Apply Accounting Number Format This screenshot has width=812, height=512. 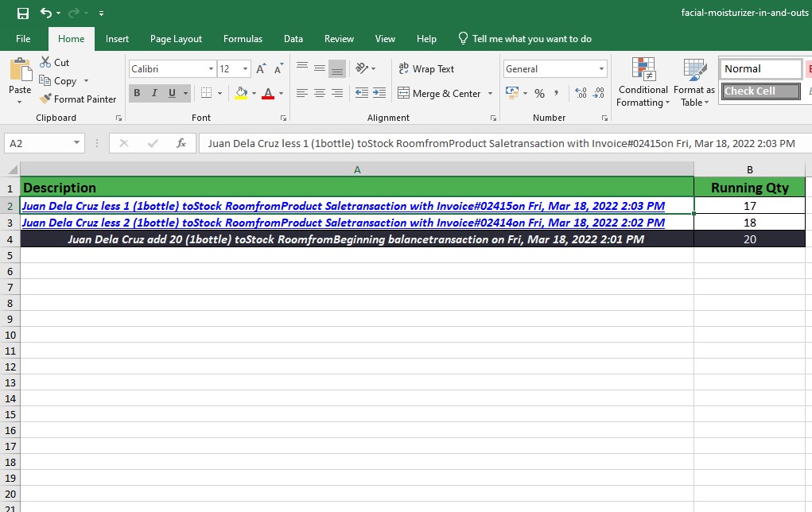click(x=511, y=93)
